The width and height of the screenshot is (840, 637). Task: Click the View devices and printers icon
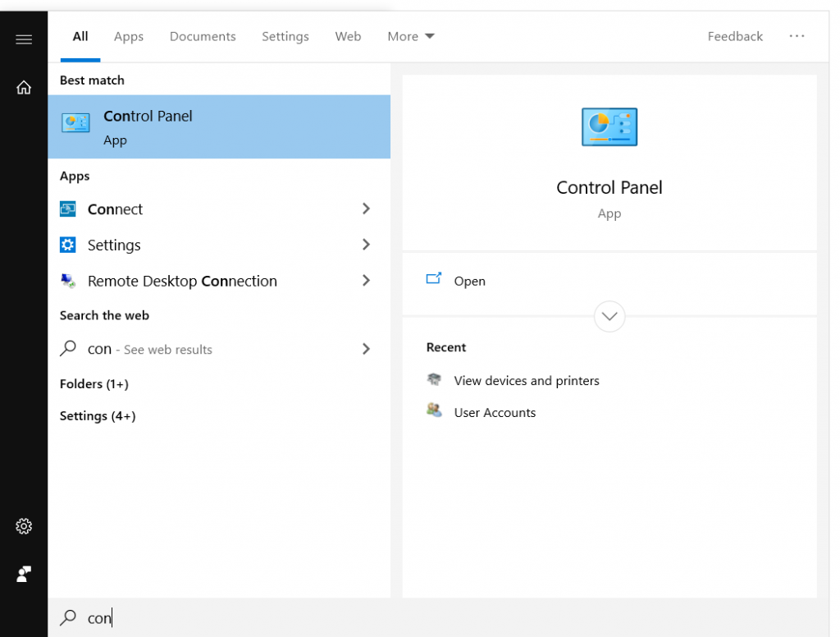click(x=434, y=379)
